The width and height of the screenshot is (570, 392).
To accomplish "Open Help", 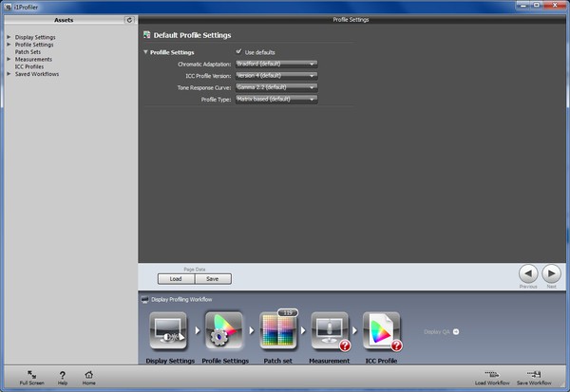I will [63, 378].
